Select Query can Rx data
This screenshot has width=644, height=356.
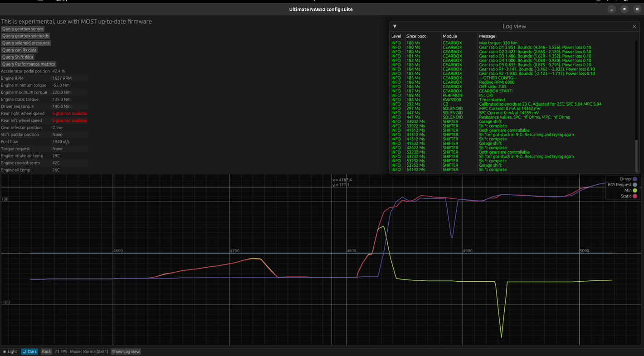(x=20, y=50)
